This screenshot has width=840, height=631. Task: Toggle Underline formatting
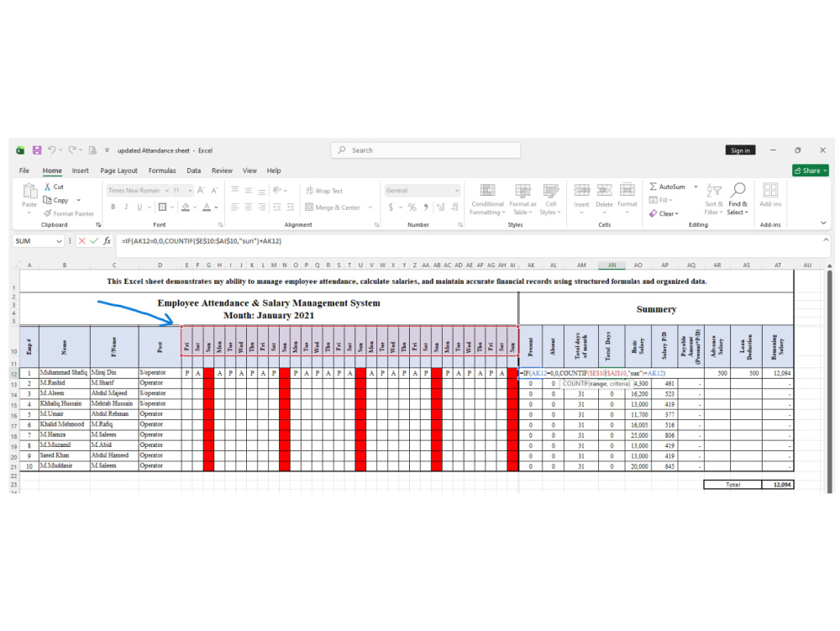(x=139, y=207)
